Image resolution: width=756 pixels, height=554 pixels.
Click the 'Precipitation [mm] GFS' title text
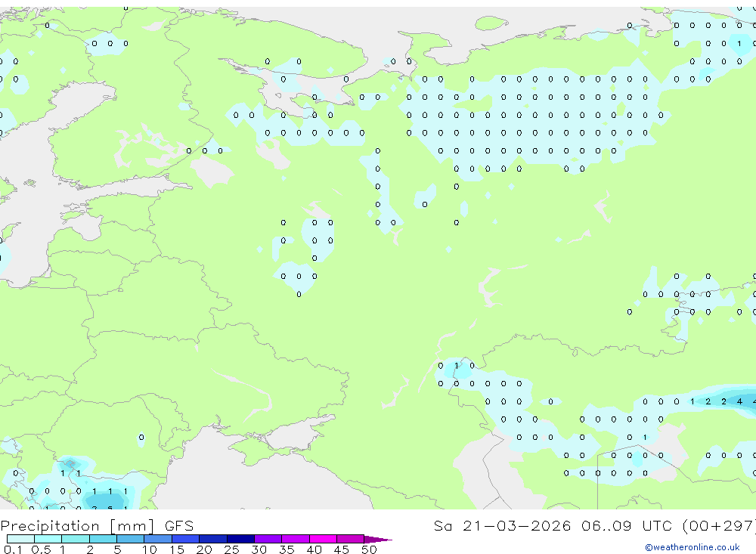97,525
